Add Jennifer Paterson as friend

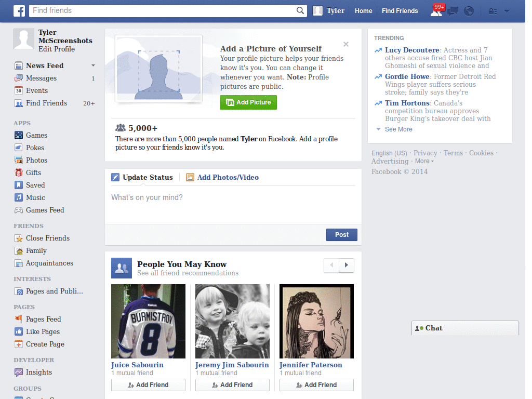coord(316,385)
